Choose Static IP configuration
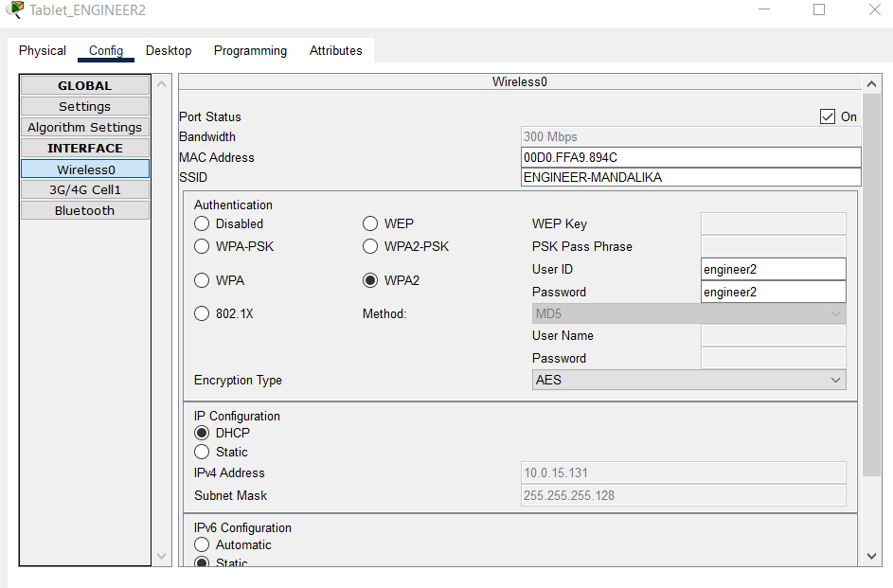Image resolution: width=893 pixels, height=588 pixels. [202, 452]
